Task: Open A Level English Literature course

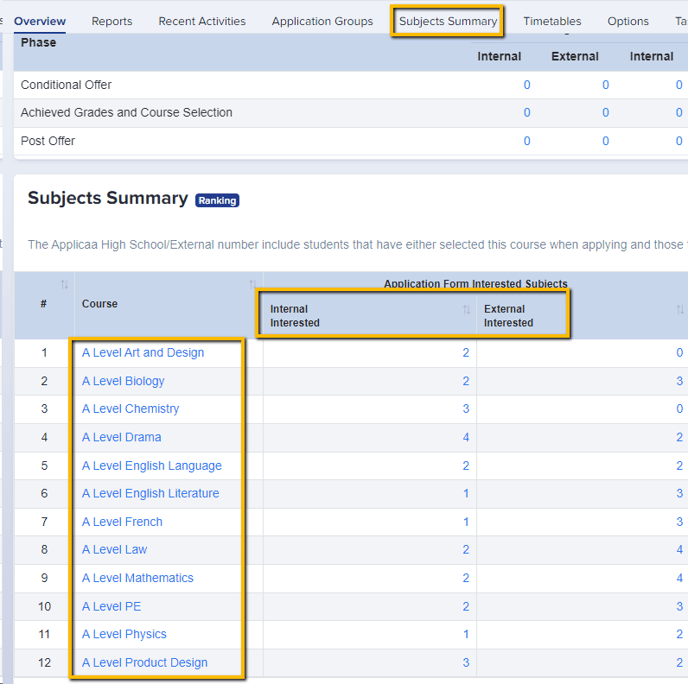Action: coord(150,493)
